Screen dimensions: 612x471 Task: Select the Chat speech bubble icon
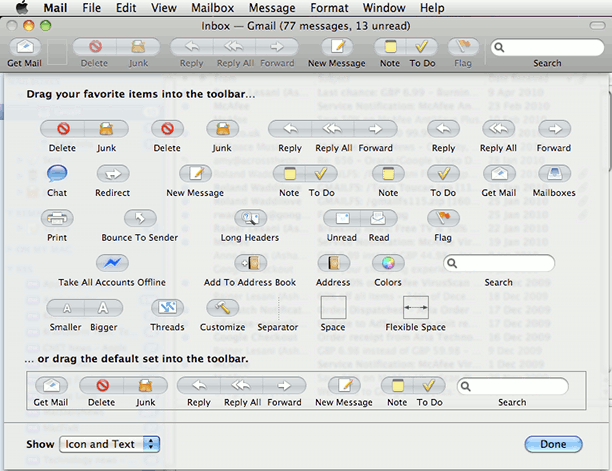point(57,174)
